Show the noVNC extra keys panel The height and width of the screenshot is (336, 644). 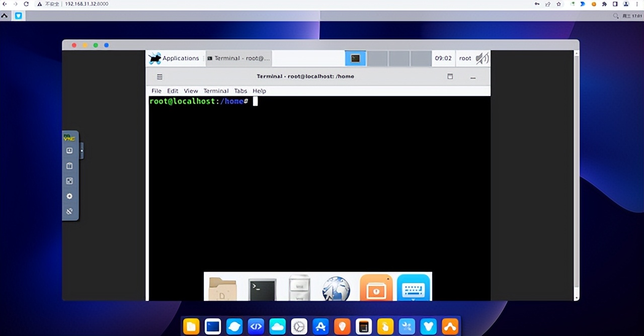[69, 150]
